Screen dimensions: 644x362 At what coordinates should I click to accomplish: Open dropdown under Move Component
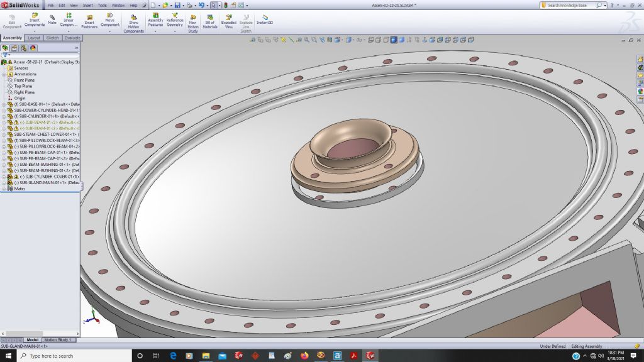pos(109,31)
